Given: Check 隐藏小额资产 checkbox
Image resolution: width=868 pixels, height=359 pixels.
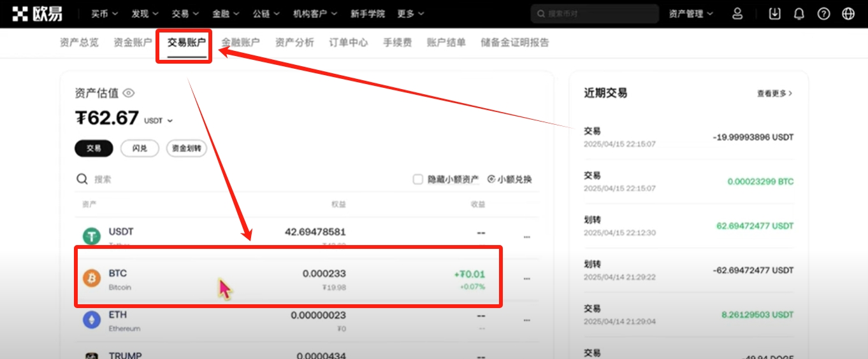Looking at the screenshot, I should [418, 179].
